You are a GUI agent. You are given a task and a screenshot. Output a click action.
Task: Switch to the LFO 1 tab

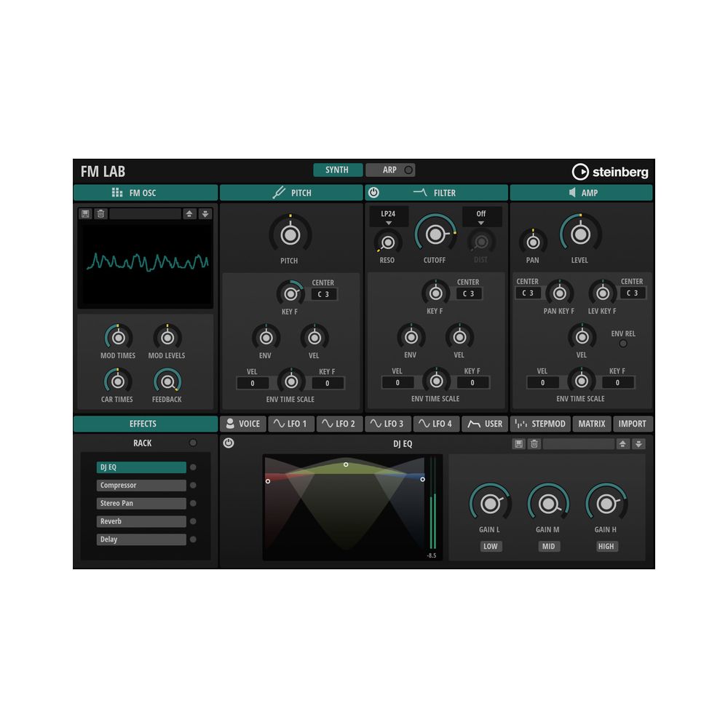[x=291, y=424]
